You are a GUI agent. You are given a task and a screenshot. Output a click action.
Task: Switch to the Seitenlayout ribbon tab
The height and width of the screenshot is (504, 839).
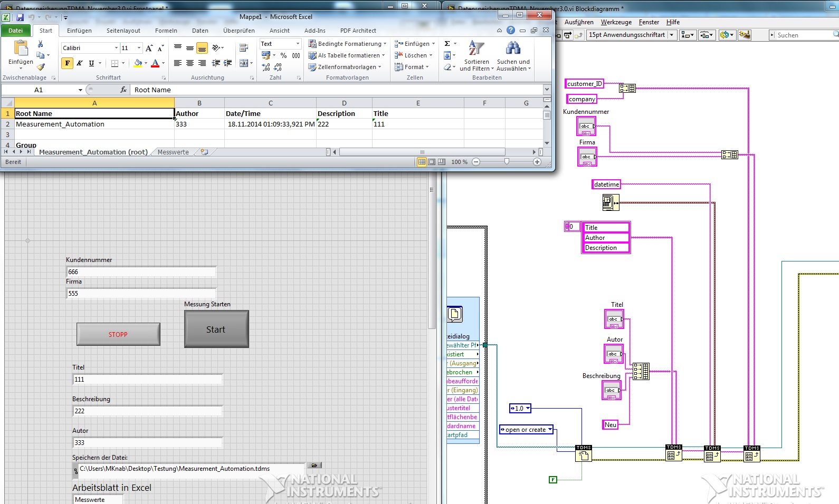(123, 31)
